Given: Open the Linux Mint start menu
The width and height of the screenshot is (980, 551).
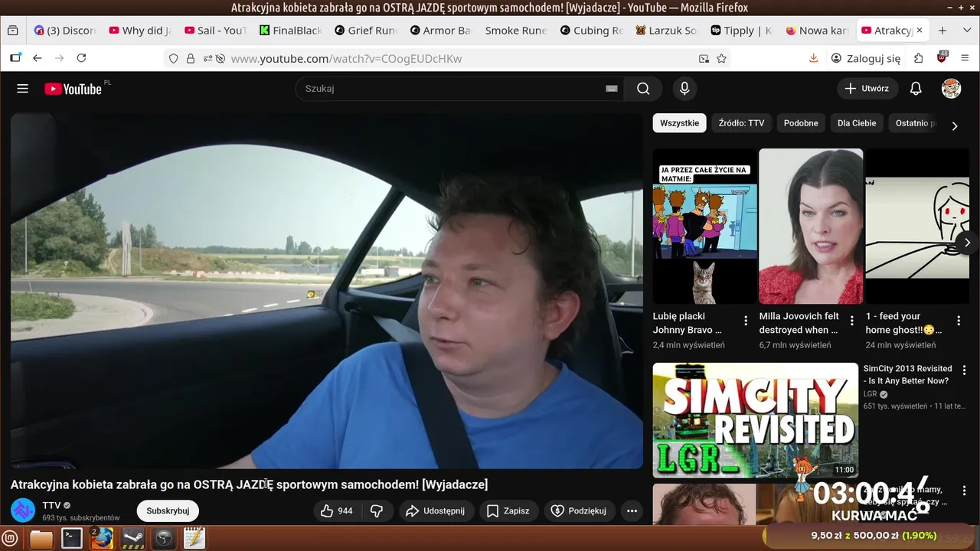Looking at the screenshot, I should click(11, 538).
